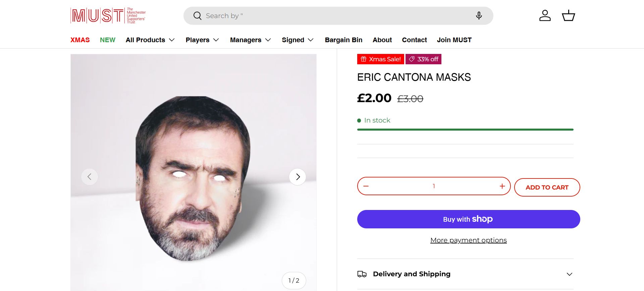Screen dimensions: 644x291
Task: Open the Players dropdown menu
Action: 202,40
